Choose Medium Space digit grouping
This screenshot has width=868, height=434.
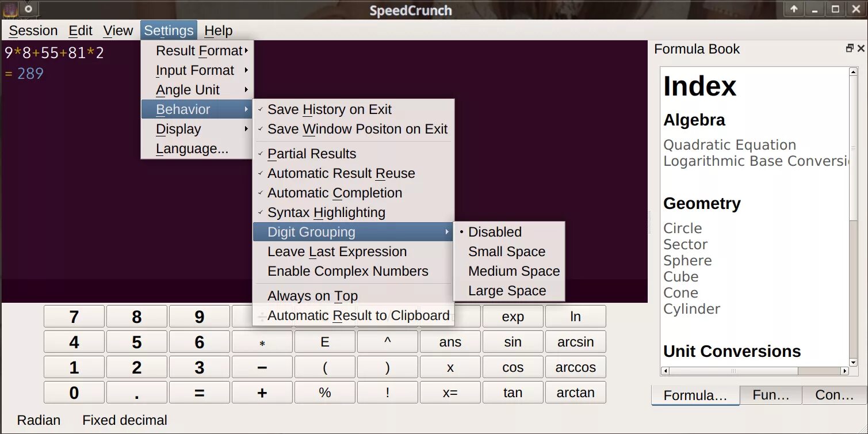coord(509,271)
